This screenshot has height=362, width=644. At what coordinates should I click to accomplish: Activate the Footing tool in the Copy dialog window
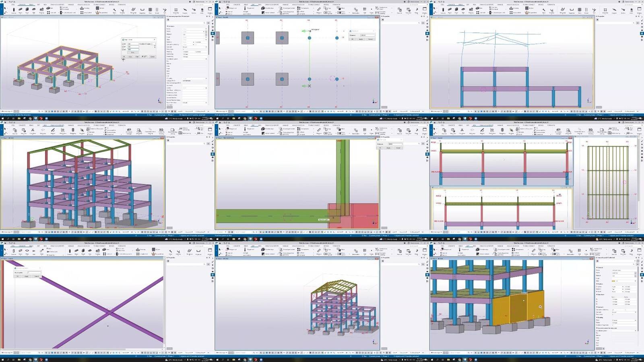pyautogui.click(x=41, y=10)
